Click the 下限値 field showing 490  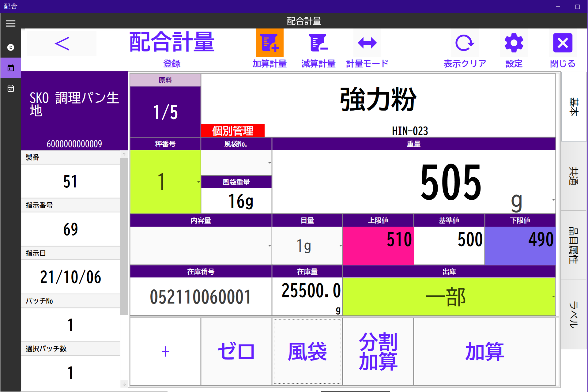click(520, 246)
